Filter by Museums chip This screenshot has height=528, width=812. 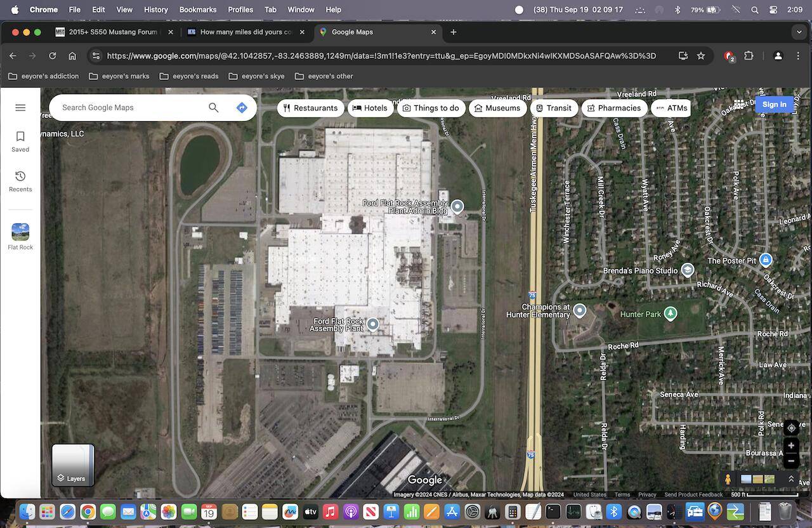point(497,108)
